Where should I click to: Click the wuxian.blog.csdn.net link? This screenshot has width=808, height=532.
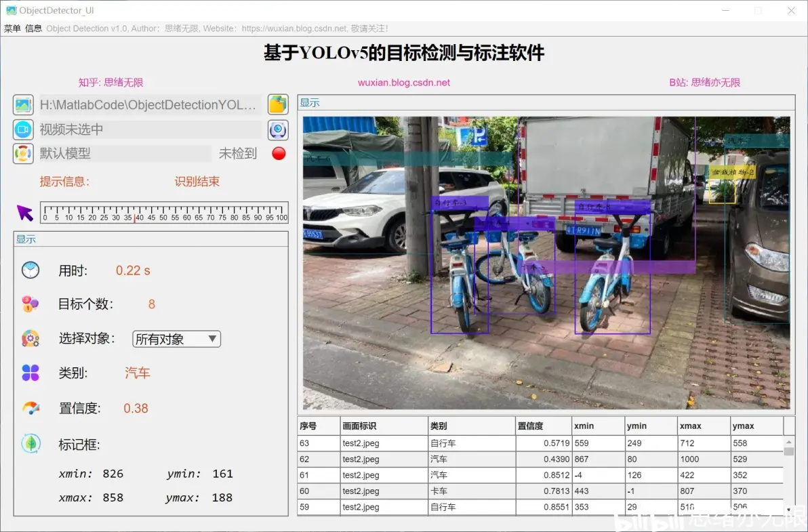tap(404, 83)
